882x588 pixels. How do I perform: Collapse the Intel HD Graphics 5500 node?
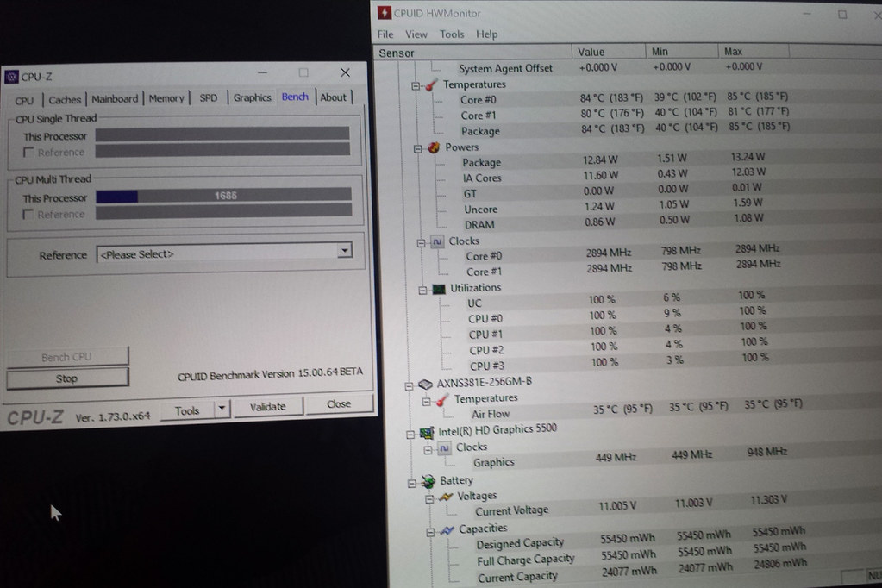[410, 435]
